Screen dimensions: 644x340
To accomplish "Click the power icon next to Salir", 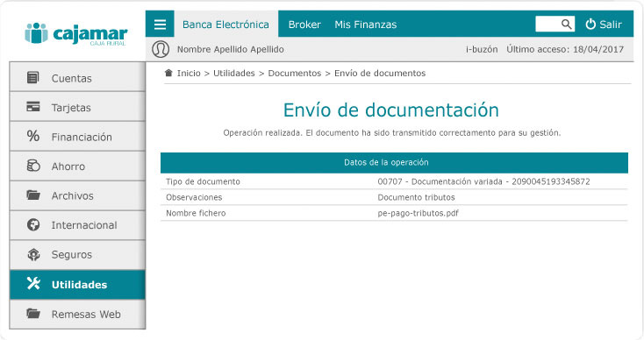I will (590, 25).
